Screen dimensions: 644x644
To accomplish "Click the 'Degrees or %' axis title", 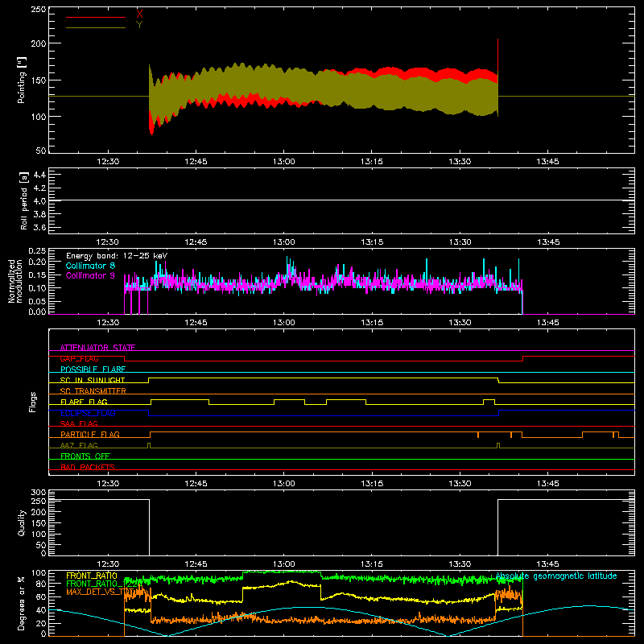I will pyautogui.click(x=22, y=603).
